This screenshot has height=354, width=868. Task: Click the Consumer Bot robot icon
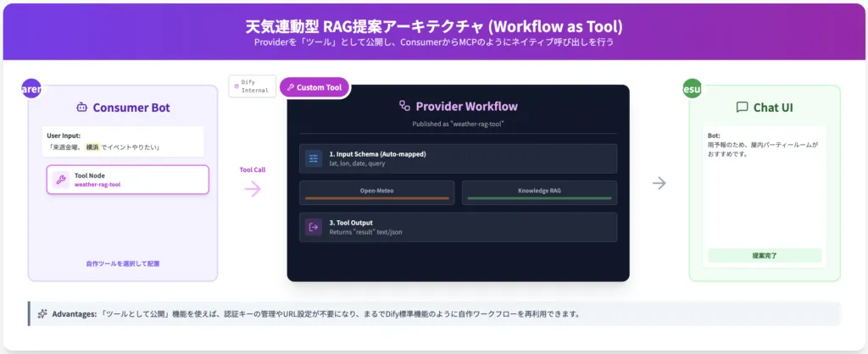tap(81, 108)
